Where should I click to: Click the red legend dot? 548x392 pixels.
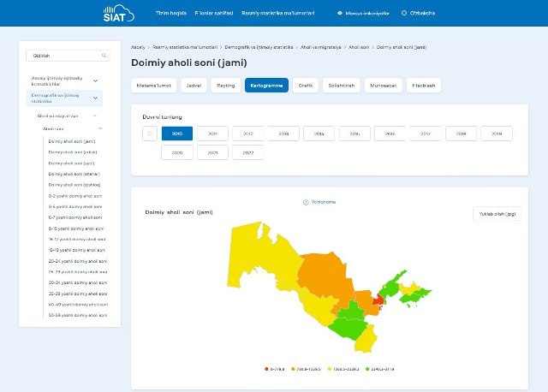(266, 369)
